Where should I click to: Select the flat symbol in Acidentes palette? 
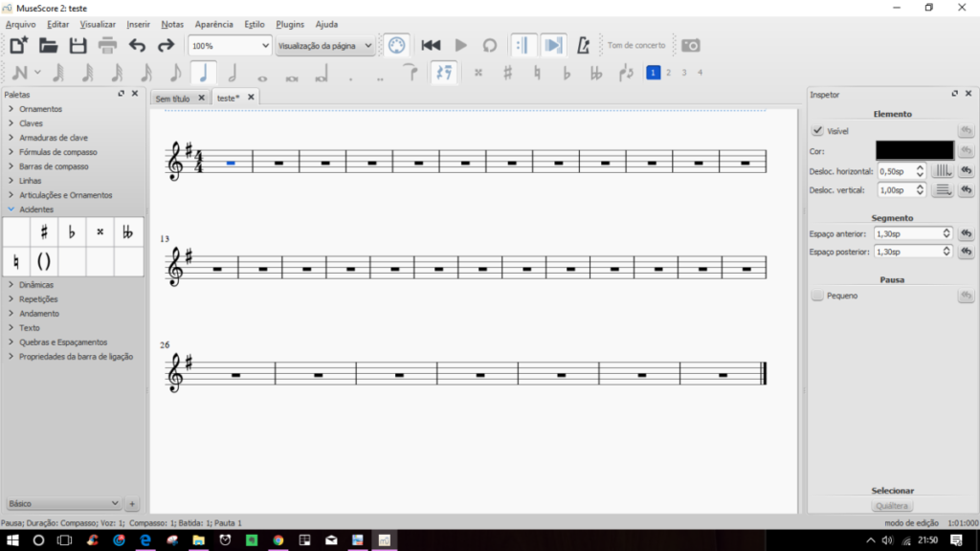72,231
